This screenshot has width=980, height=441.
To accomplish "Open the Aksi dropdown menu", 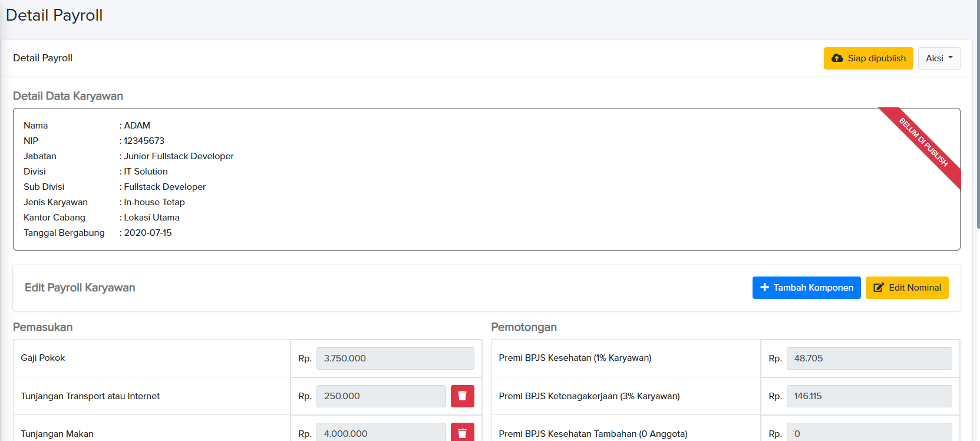I will point(939,58).
